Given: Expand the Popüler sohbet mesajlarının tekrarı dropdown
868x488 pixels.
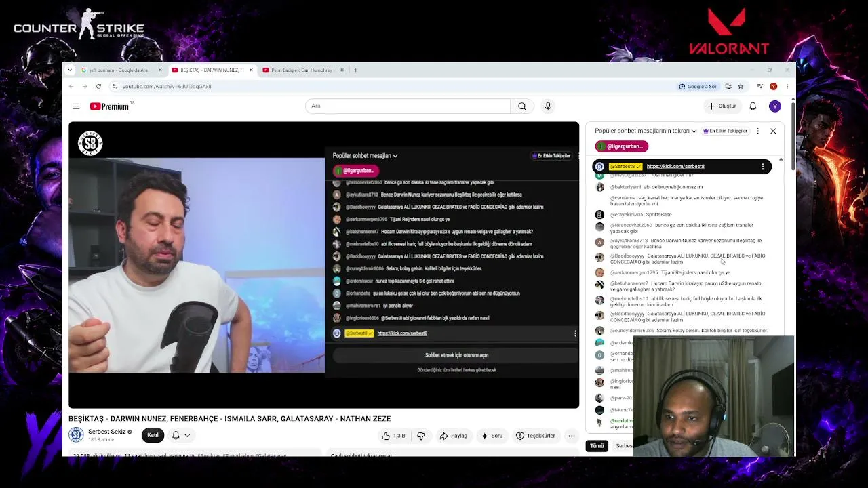Looking at the screenshot, I should coord(646,131).
